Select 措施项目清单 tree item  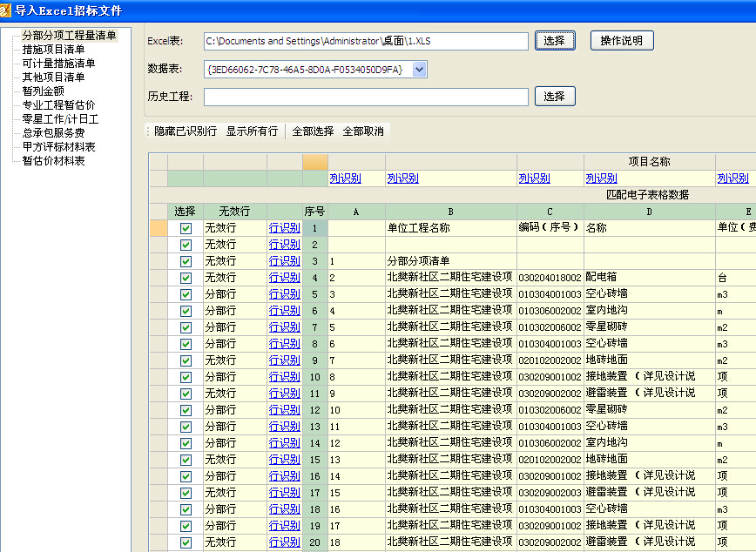tap(53, 49)
